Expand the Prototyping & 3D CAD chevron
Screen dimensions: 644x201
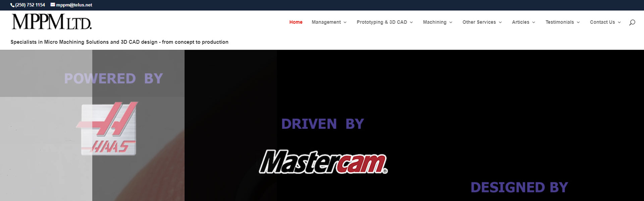[x=411, y=22]
